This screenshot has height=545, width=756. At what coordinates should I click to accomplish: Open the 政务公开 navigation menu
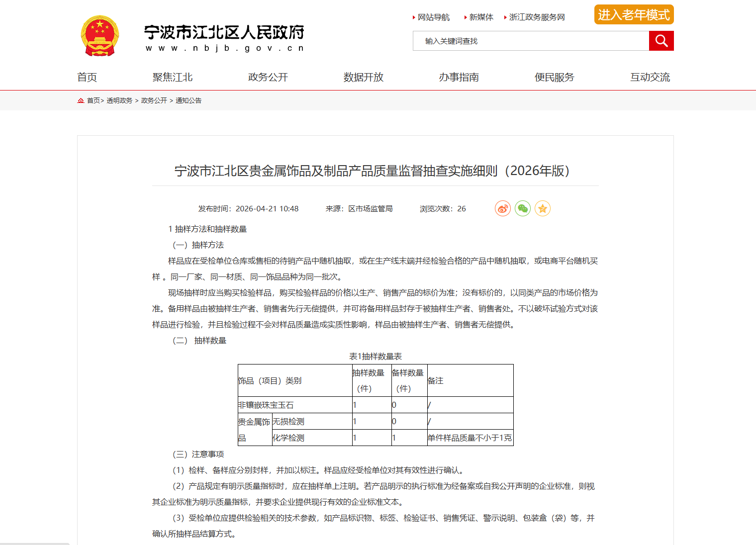268,77
